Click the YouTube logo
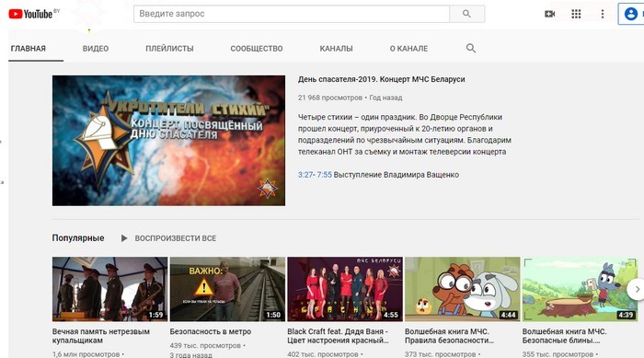This screenshot has width=644, height=358. pos(30,14)
